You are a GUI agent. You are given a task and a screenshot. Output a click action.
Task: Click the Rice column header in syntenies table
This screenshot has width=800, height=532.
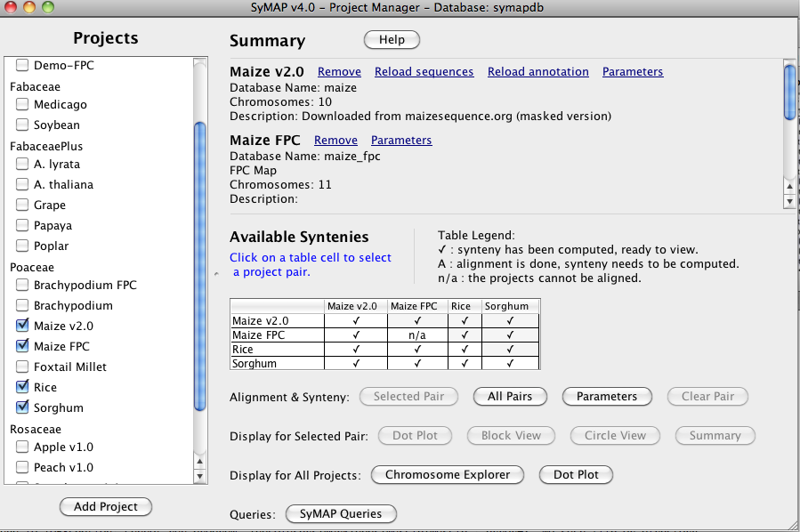pyautogui.click(x=465, y=306)
